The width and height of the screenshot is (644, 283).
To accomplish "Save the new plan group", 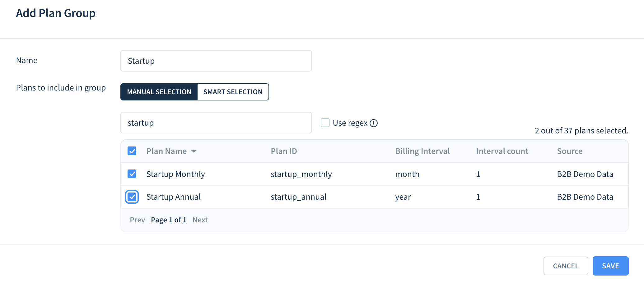I will 610,266.
